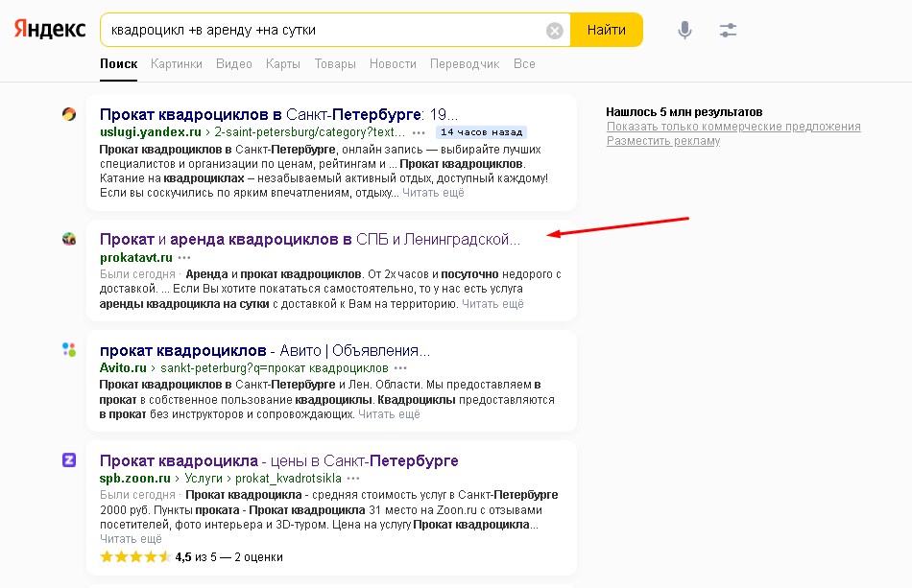Click the prokatavt.ru result favicon
912x588 pixels.
68,238
